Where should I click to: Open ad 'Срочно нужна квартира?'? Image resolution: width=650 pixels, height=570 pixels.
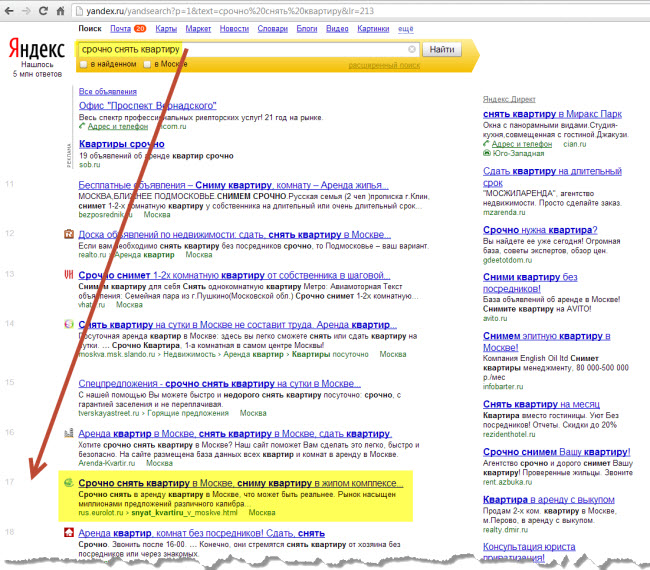tap(540, 230)
